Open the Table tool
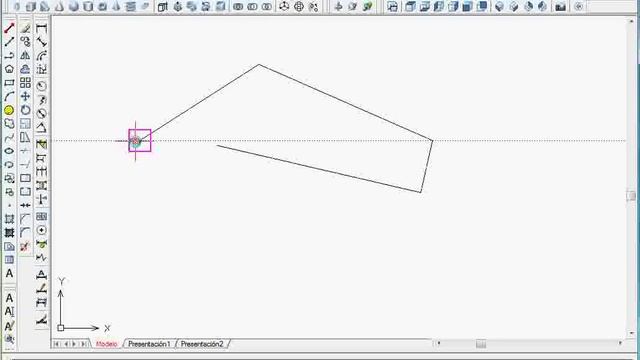640x360 pixels. 9,260
